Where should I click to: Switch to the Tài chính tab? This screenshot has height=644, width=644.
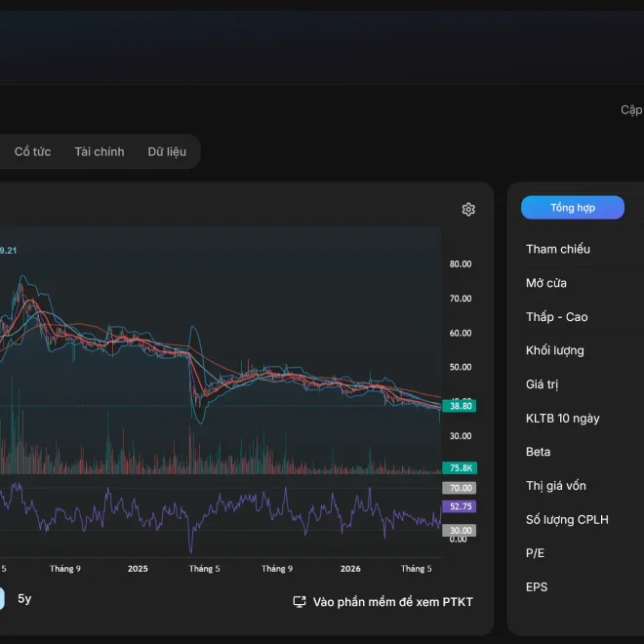pyautogui.click(x=100, y=151)
